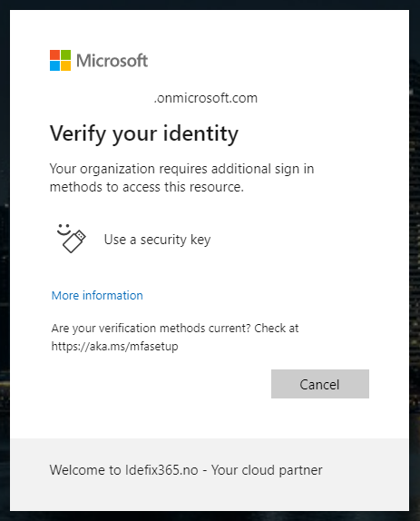Viewport: 420px width, 521px height.
Task: Click the green square in Microsoft logo
Action: point(65,55)
